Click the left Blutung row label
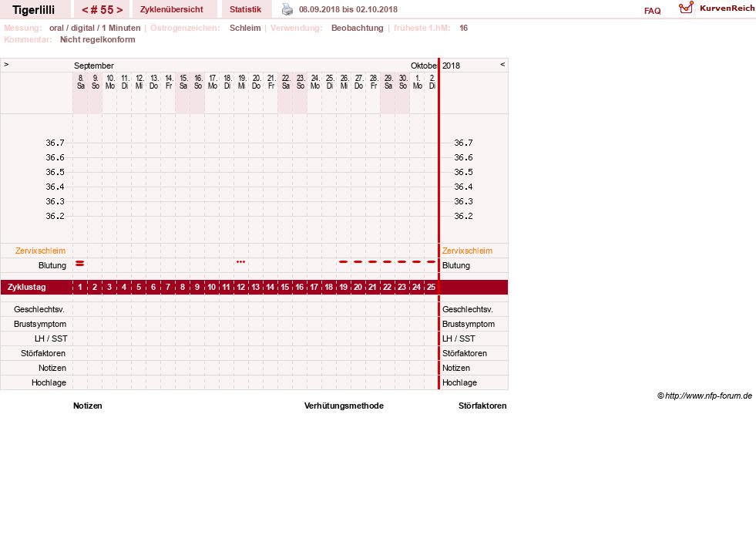The image size is (756, 559). (x=52, y=265)
